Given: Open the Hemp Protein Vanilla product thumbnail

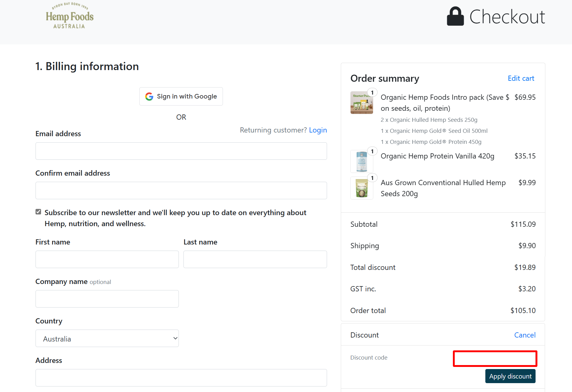Looking at the screenshot, I should [362, 161].
